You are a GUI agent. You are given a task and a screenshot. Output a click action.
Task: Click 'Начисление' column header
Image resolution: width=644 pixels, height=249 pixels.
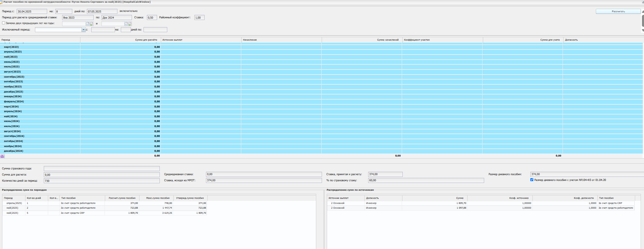click(282, 40)
